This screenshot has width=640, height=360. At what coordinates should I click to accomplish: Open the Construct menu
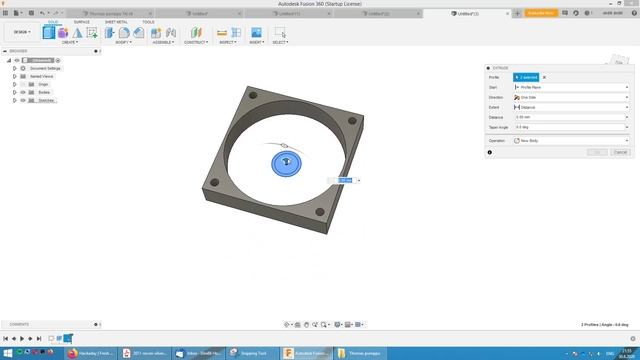point(196,42)
